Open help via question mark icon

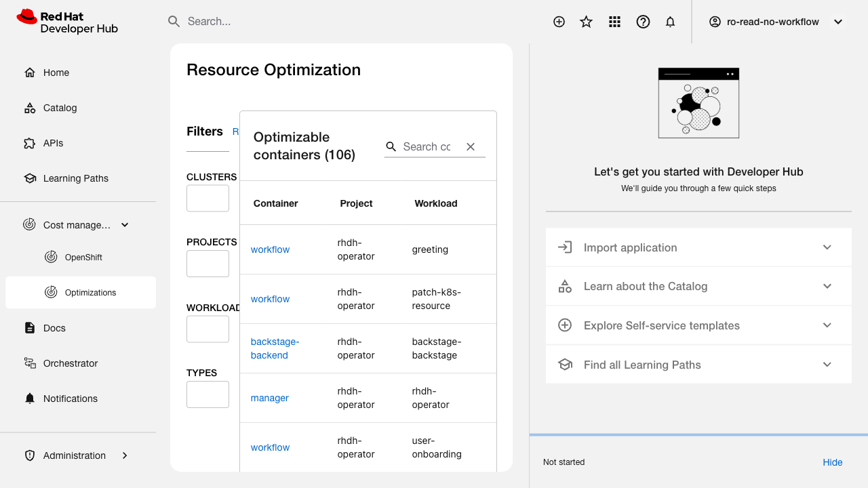coord(643,22)
